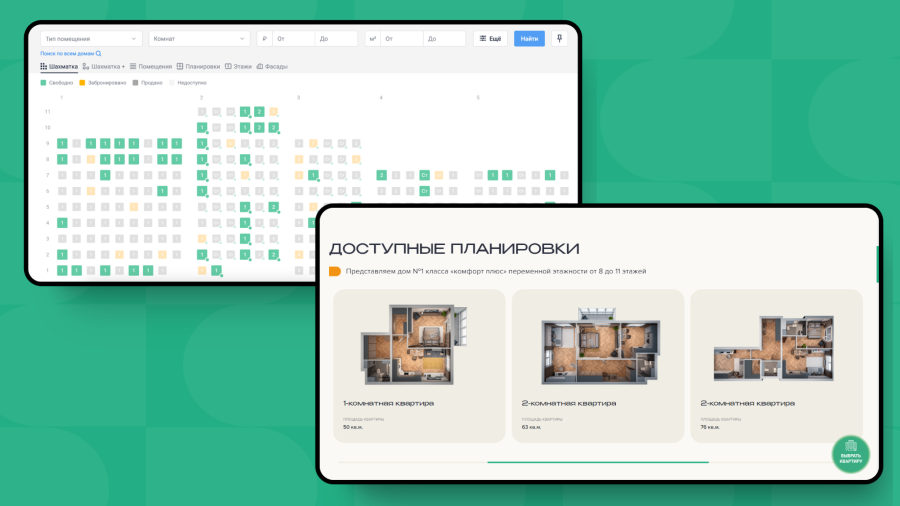Open the Тип помещения dropdown
900x506 pixels.
91,38
